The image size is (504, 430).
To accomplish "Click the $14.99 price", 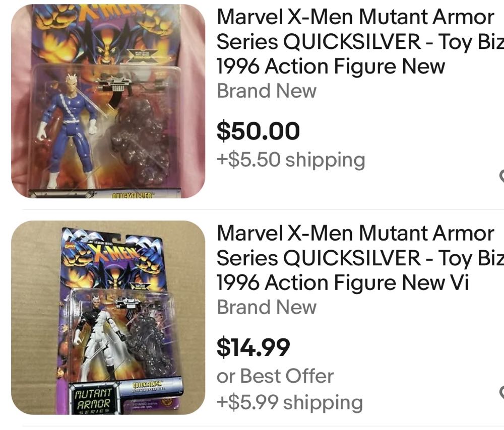I will pyautogui.click(x=254, y=347).
